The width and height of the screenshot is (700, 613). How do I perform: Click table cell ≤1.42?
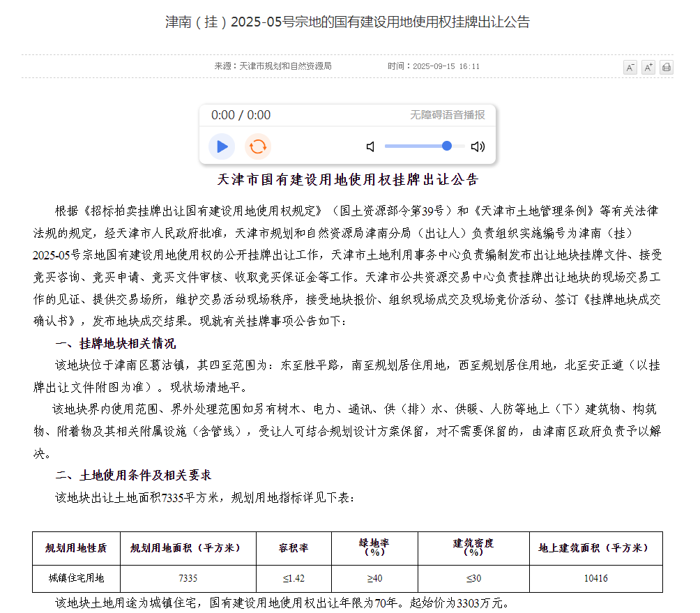pyautogui.click(x=294, y=578)
